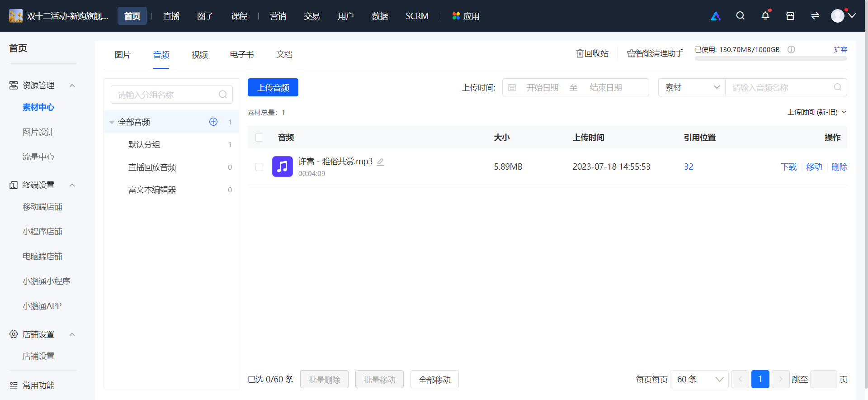
Task: Collapse the 资源管理 section chevron
Action: pos(72,86)
